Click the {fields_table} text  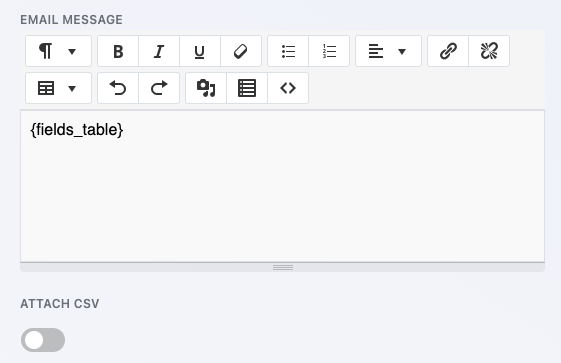pyautogui.click(x=77, y=129)
